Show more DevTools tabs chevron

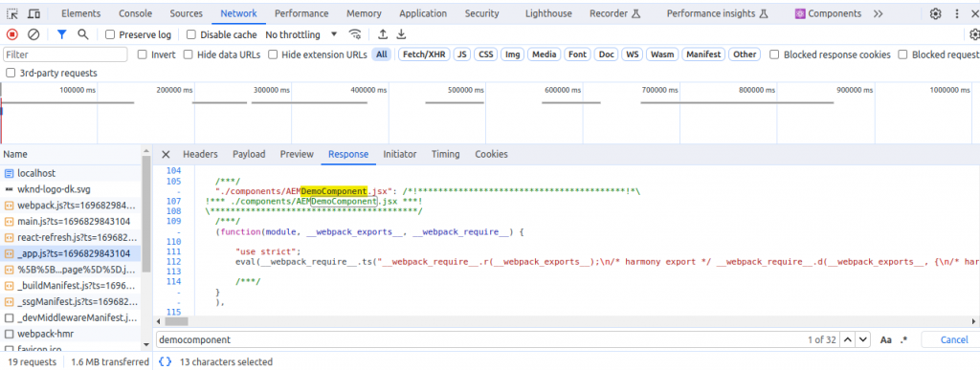point(879,13)
